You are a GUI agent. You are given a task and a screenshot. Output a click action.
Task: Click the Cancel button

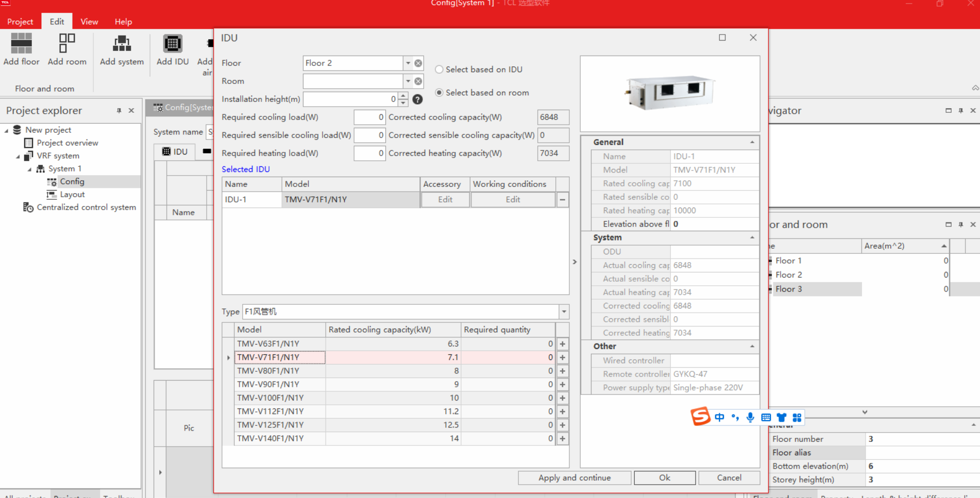point(729,478)
